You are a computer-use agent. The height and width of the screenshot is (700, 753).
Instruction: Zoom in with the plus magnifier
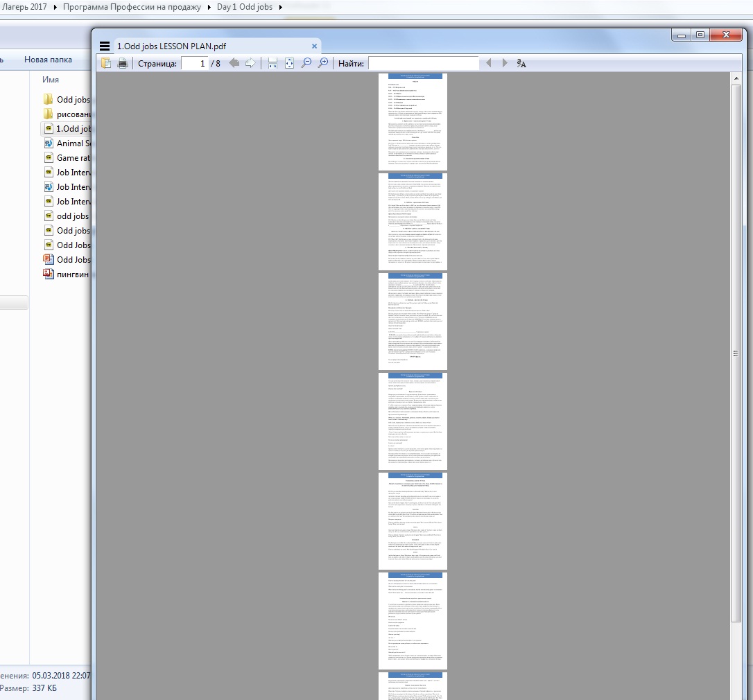pyautogui.click(x=323, y=63)
